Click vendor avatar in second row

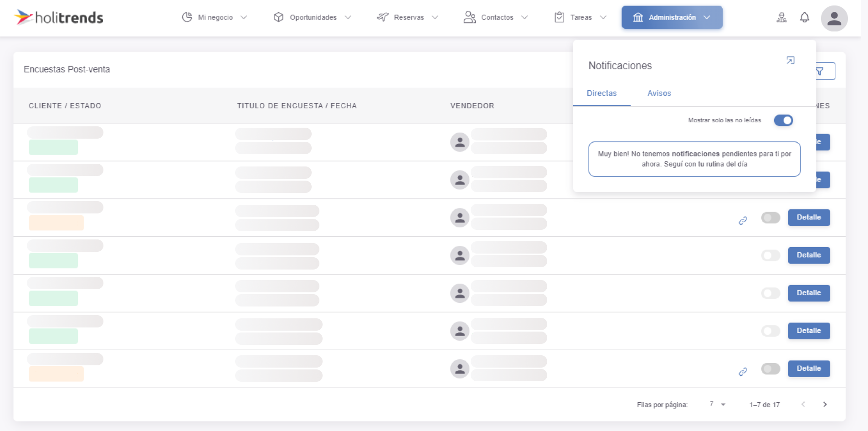[460, 180]
